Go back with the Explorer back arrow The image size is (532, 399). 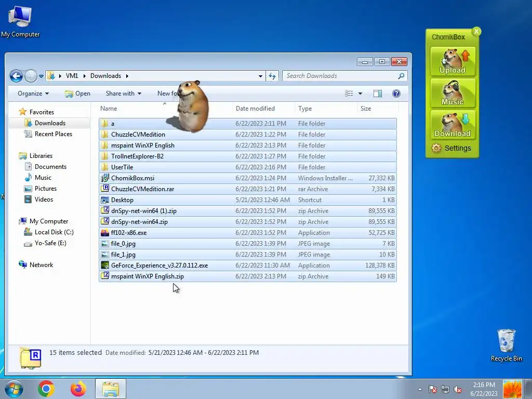[x=16, y=76]
